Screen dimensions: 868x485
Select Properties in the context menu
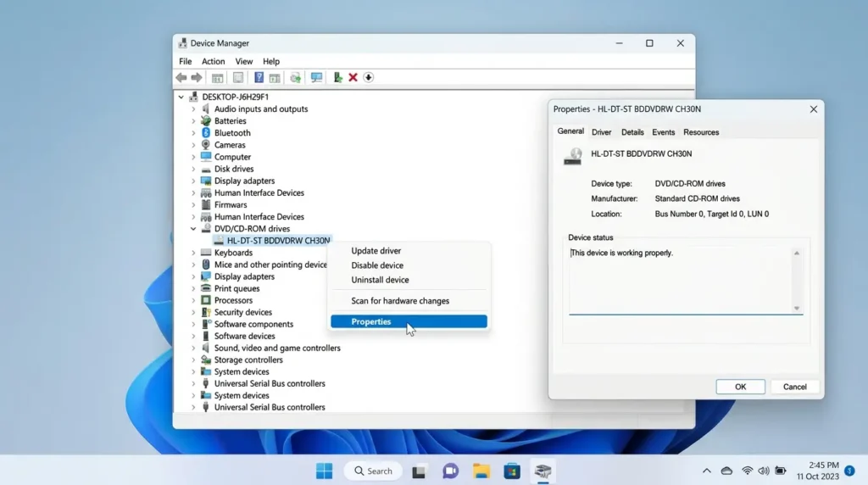409,321
